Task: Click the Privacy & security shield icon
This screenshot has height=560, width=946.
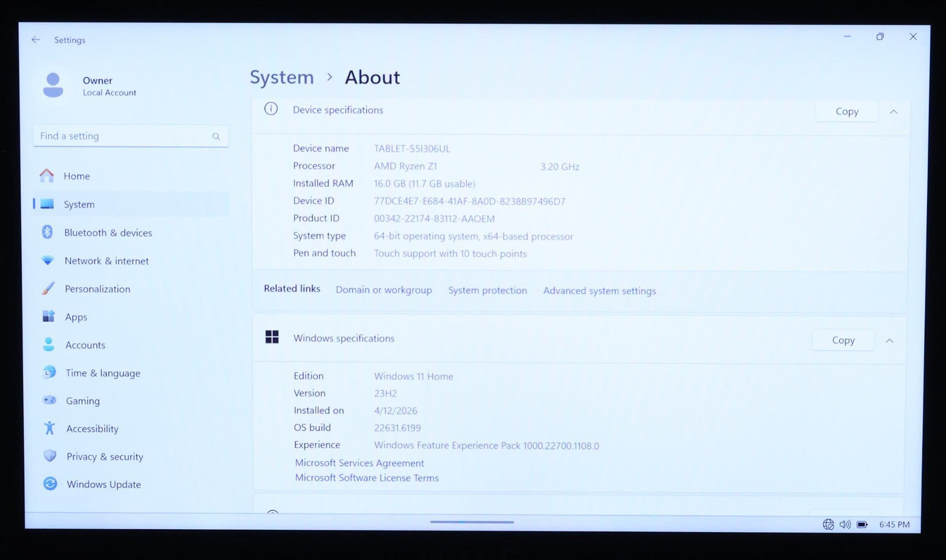Action: coord(50,456)
